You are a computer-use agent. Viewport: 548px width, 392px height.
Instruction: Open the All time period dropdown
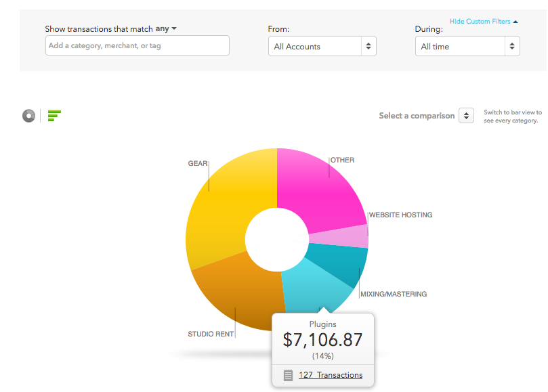tap(467, 47)
